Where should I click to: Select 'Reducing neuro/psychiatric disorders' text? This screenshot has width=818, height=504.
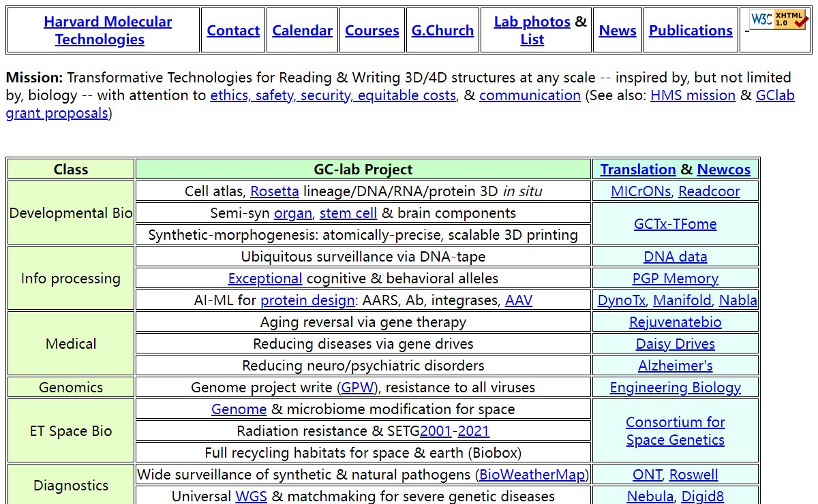point(363,366)
